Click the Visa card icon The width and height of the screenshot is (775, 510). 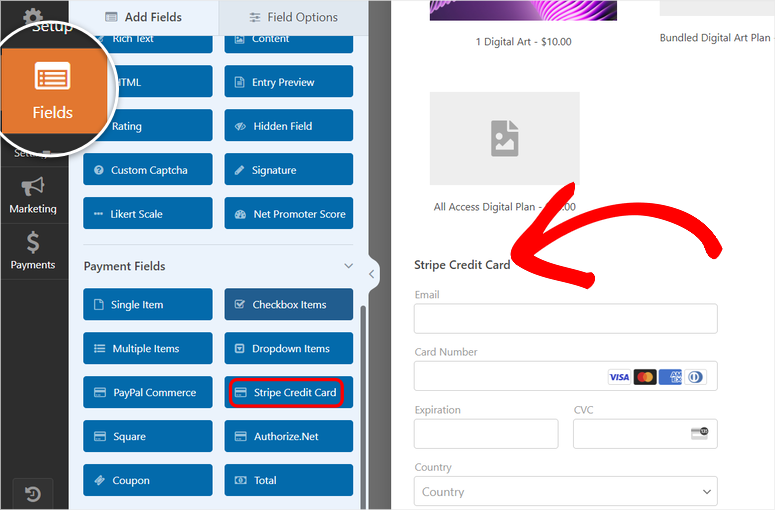pyautogui.click(x=619, y=377)
